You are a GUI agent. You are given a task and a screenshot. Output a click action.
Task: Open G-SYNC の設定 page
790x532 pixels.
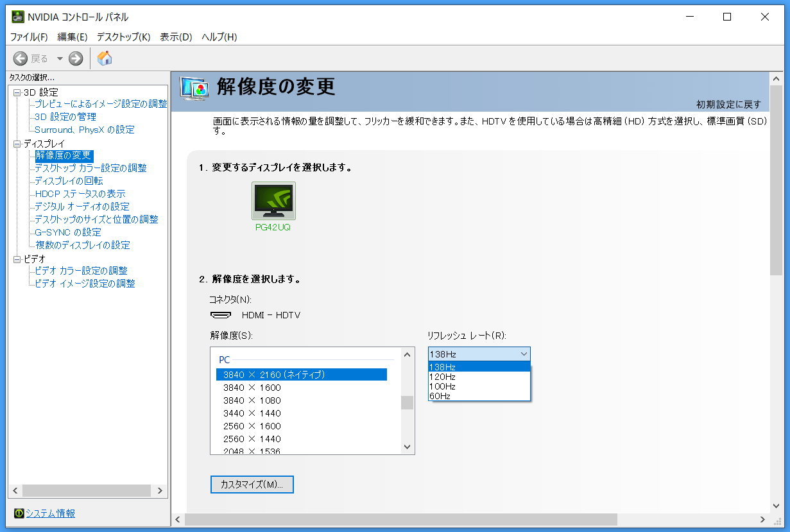coord(68,232)
